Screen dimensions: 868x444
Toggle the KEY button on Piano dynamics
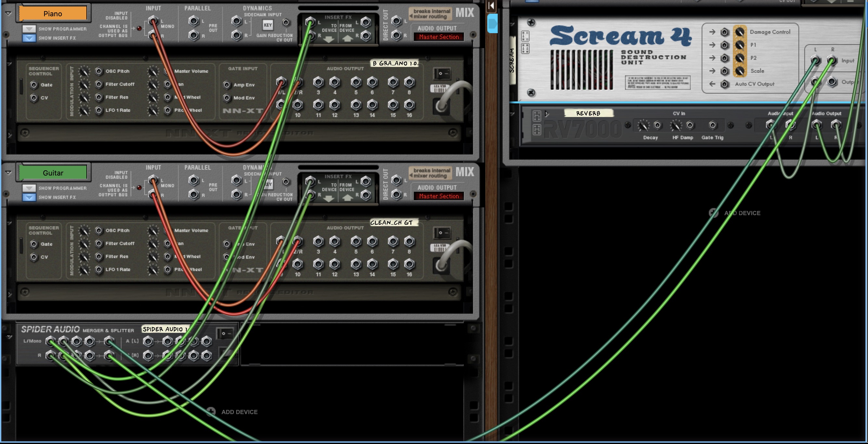click(x=268, y=25)
